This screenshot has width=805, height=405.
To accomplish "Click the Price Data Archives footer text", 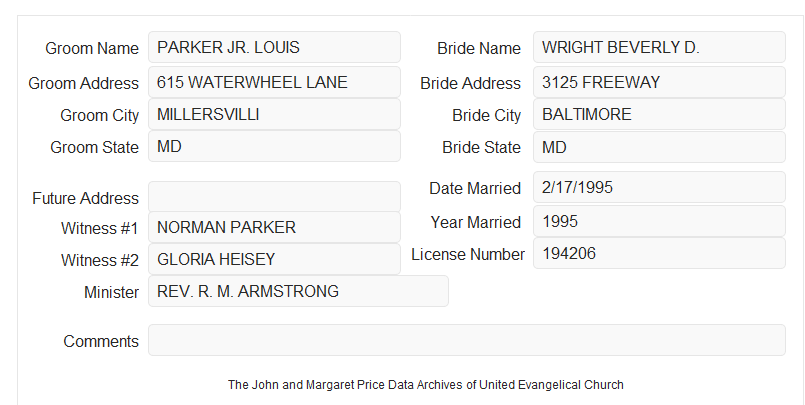I will (x=426, y=384).
